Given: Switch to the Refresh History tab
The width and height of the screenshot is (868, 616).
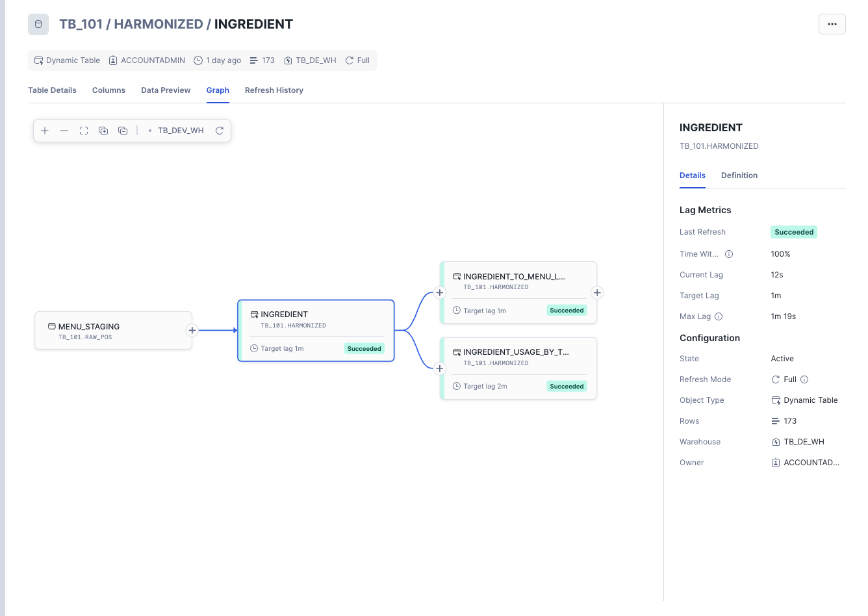Looking at the screenshot, I should (274, 90).
